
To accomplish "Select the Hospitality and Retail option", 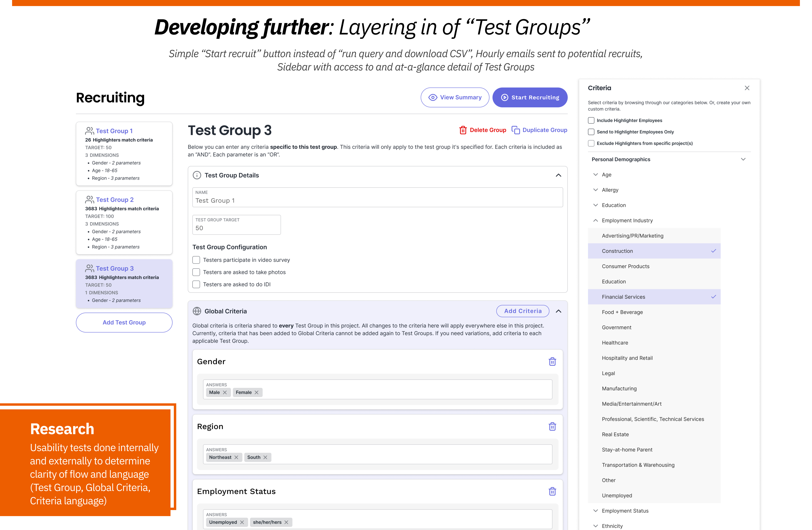I will (654, 358).
